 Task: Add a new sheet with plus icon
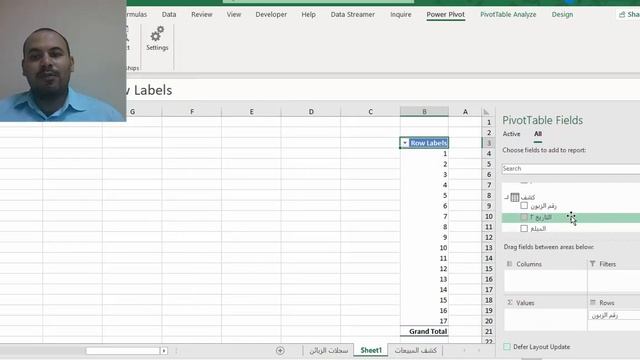click(x=280, y=351)
